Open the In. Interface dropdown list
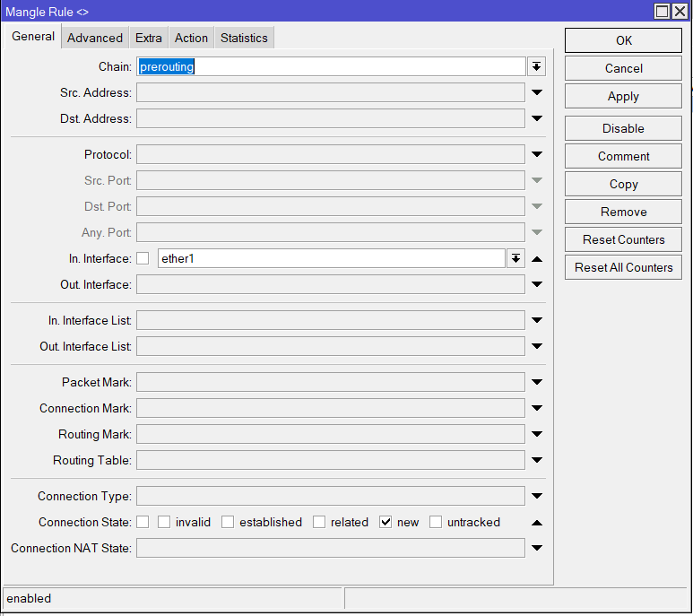Screen dimensions: 693x616 point(515,258)
